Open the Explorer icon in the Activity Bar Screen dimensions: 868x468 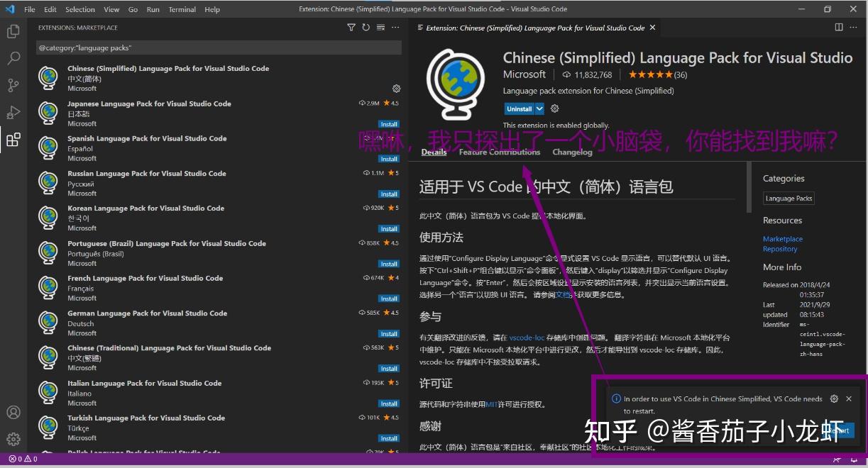[x=13, y=31]
